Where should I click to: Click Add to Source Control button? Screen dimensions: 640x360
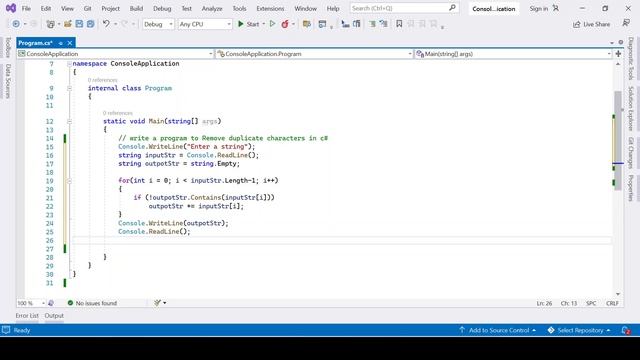498,330
